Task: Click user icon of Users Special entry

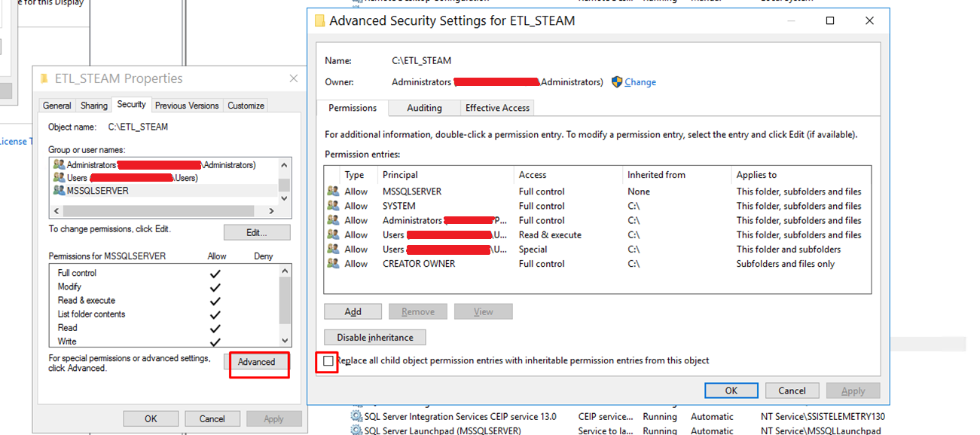Action: 333,249
